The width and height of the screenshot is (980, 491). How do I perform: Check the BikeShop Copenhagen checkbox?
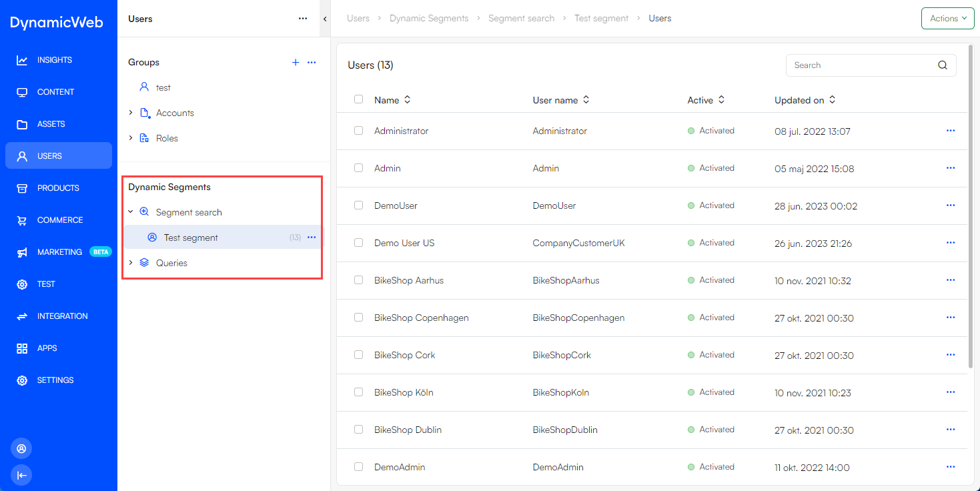(358, 318)
